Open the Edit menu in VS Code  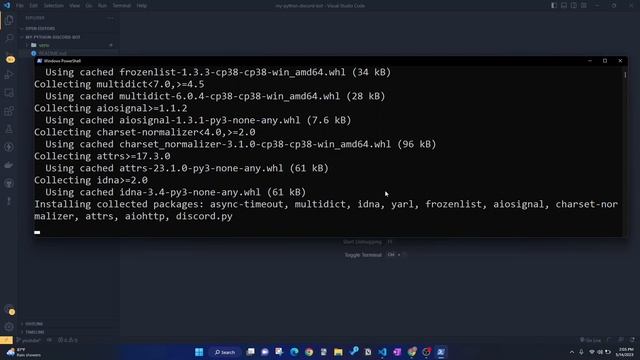(33, 6)
